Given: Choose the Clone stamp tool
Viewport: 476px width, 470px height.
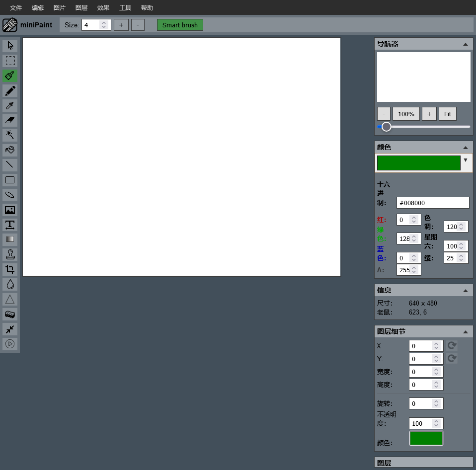Looking at the screenshot, I should click(10, 254).
